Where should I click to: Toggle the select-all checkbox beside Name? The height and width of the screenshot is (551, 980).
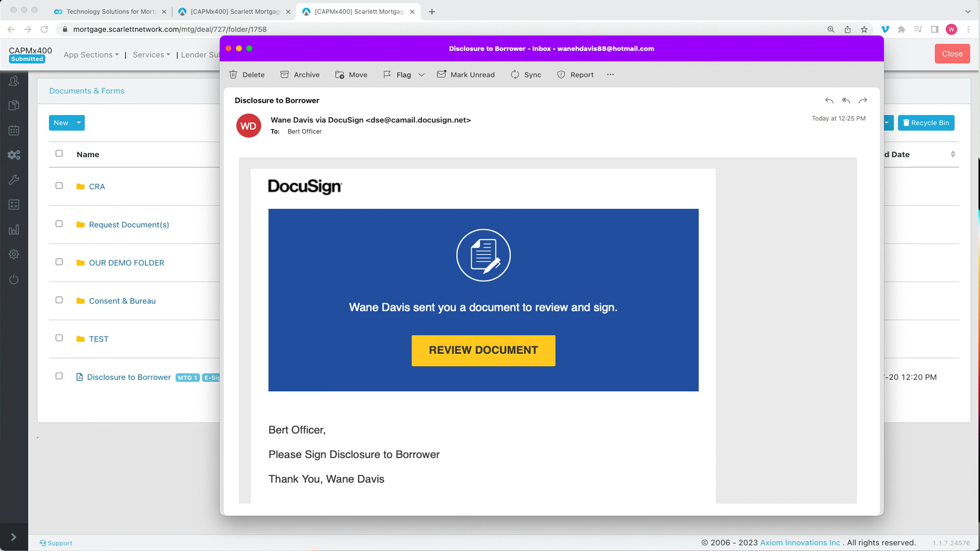tap(59, 153)
